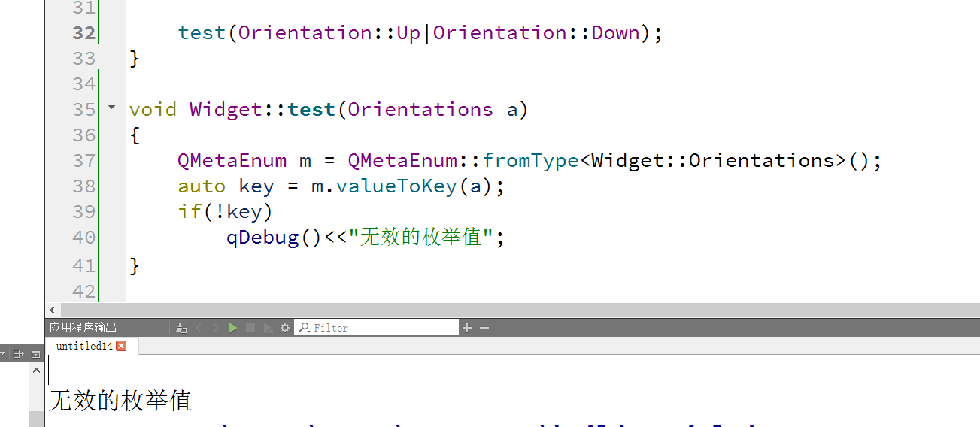Click line number 40 in gutter
Screen dimensions: 980x427
pos(84,238)
